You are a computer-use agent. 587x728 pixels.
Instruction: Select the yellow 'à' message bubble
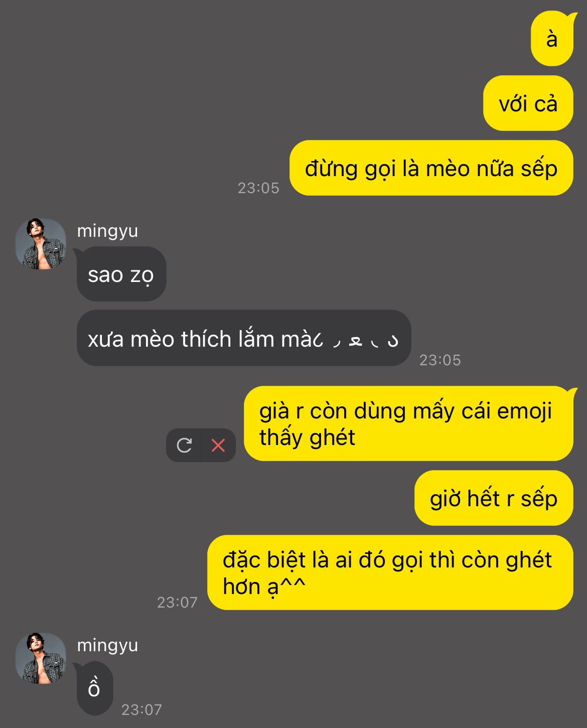coord(552,39)
